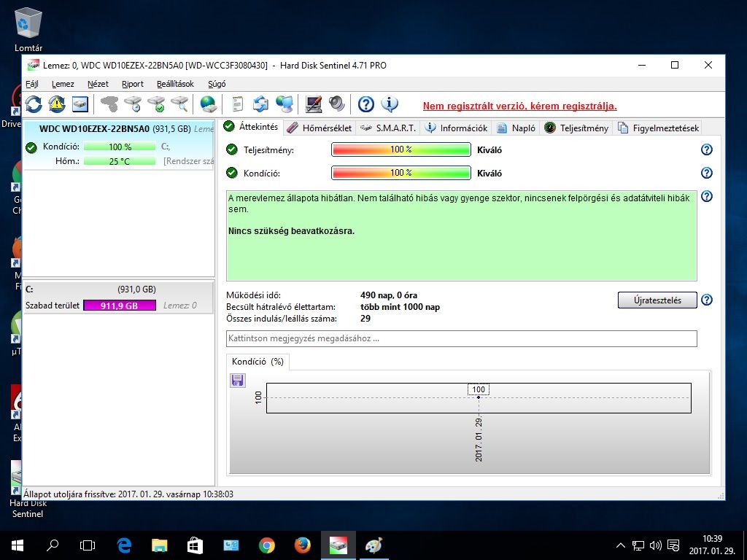Image resolution: width=747 pixels, height=560 pixels.
Task: Click the Hőm. 25 °C bar in disk list
Action: coord(120,161)
